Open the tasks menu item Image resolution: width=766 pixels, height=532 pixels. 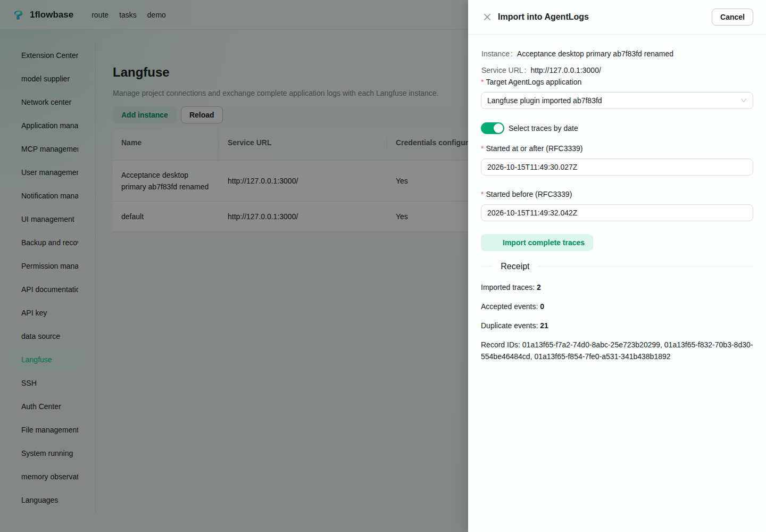(x=128, y=15)
